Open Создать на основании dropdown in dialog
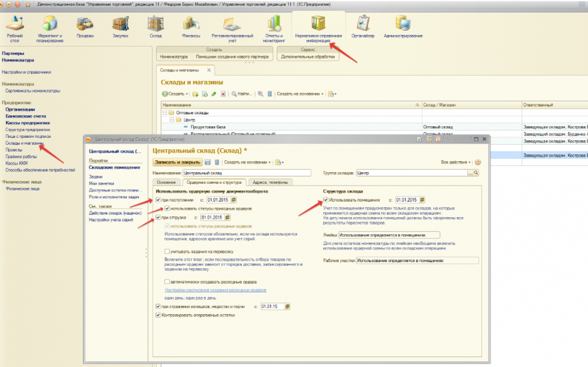Screen dimensions: 588x367 (247, 162)
